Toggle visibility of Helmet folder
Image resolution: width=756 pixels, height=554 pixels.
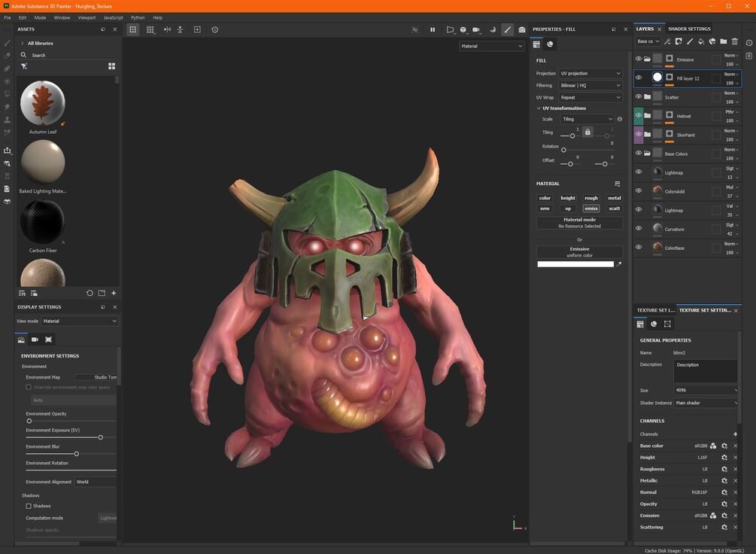(x=639, y=115)
